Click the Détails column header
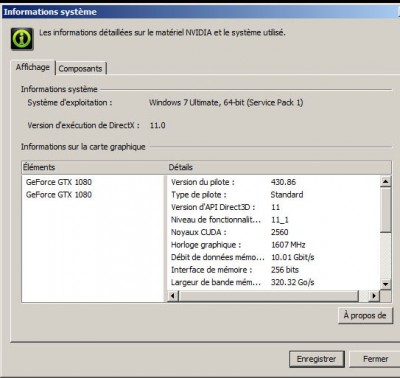Viewport: 400px width, 378px height. [279, 167]
